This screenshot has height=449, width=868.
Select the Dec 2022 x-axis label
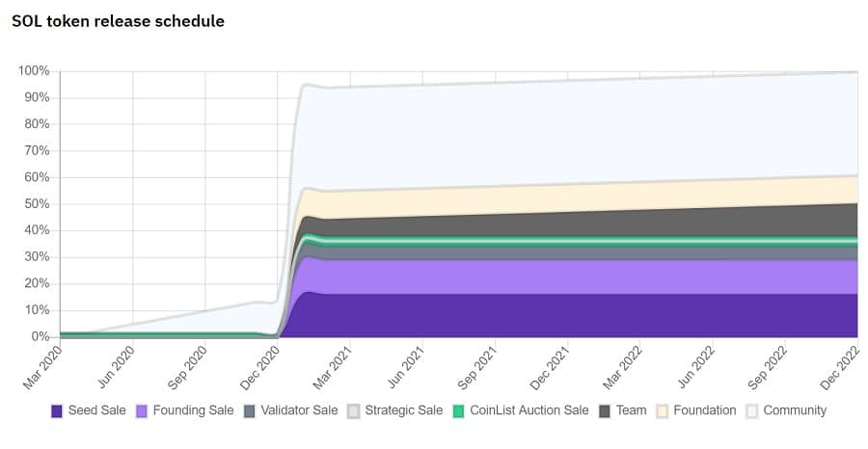coord(842,364)
